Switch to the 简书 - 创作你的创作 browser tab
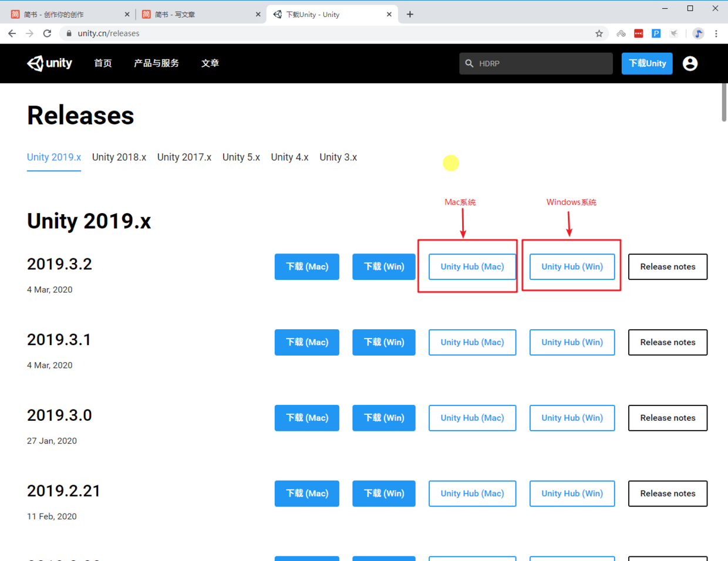The width and height of the screenshot is (728, 561). [69, 14]
